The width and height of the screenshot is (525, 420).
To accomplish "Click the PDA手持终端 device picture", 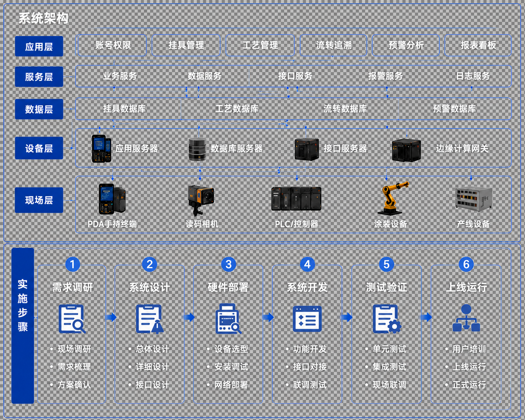I will click(112, 199).
